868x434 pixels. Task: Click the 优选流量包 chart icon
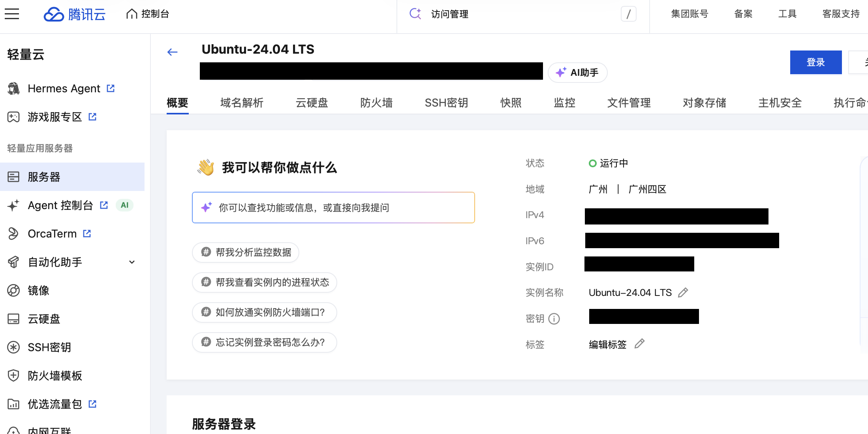[13, 404]
